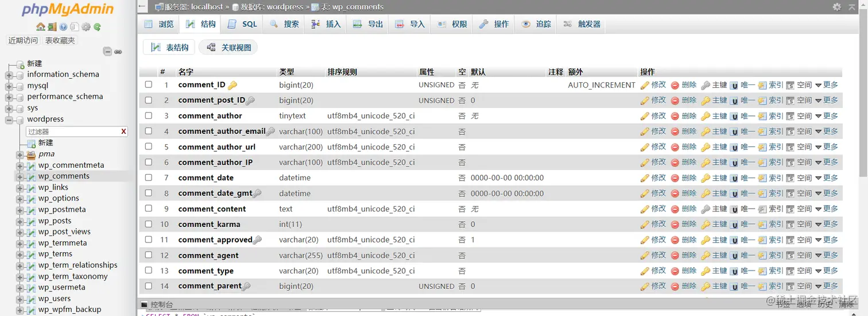Check the box for comment_content row
Screen dimensions: 868x316
click(x=149, y=209)
